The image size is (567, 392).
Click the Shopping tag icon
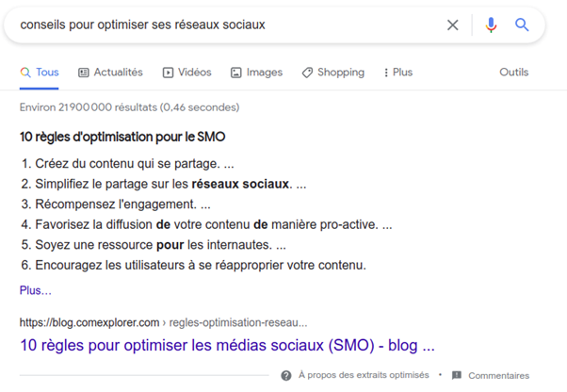pyautogui.click(x=307, y=73)
